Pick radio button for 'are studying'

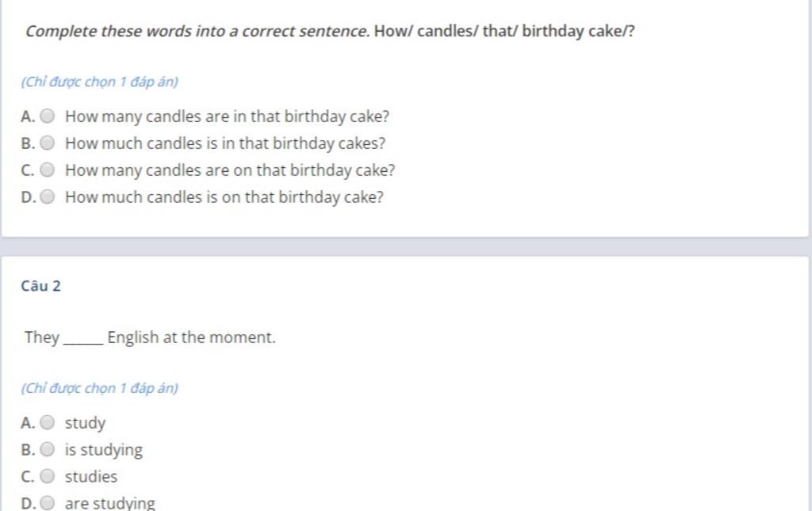(47, 503)
